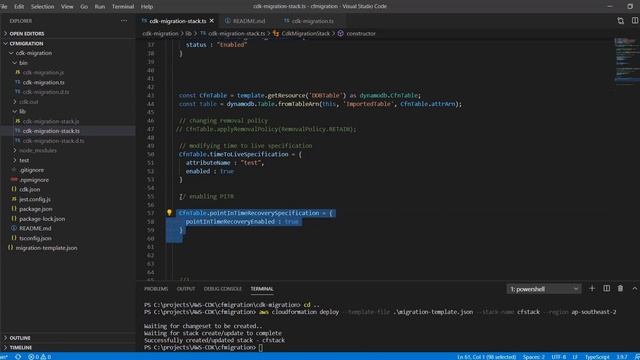Open the Help menu
Screen dimensions: 640x360
[x=147, y=7]
